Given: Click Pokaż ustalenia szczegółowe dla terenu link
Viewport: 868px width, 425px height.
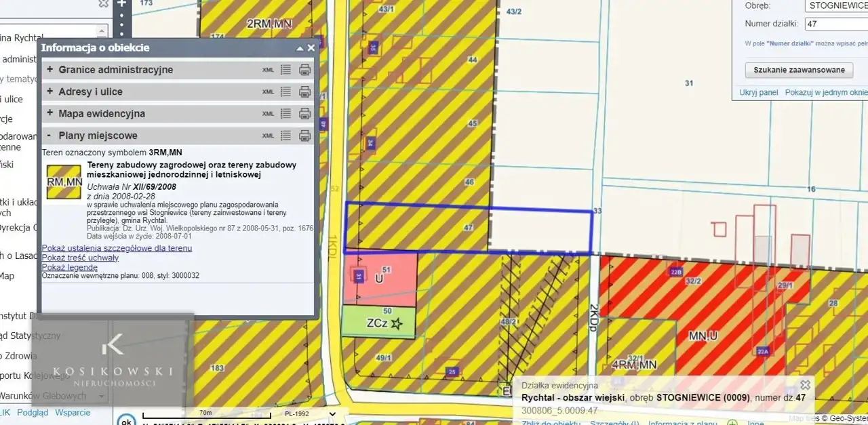Looking at the screenshot, I should 117,248.
